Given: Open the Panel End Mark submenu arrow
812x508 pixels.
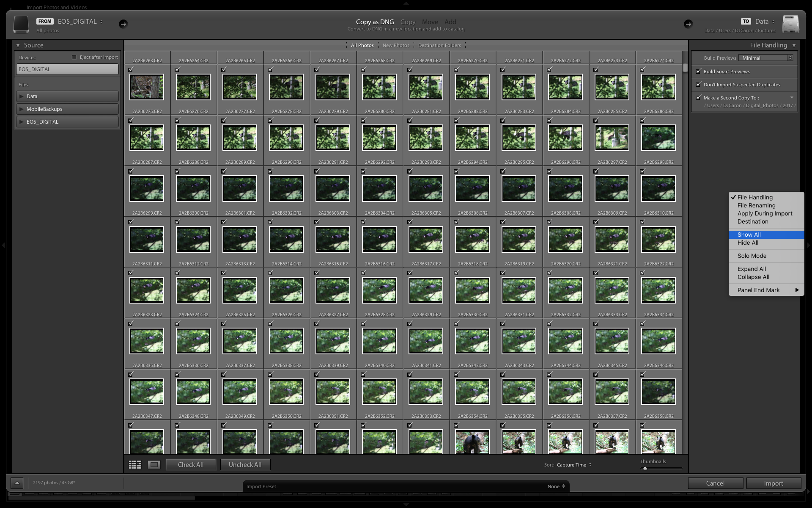Looking at the screenshot, I should (x=797, y=290).
